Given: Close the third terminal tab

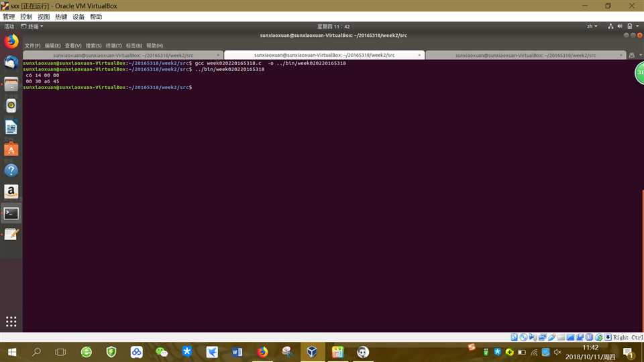Looking at the screenshot, I should (621, 55).
